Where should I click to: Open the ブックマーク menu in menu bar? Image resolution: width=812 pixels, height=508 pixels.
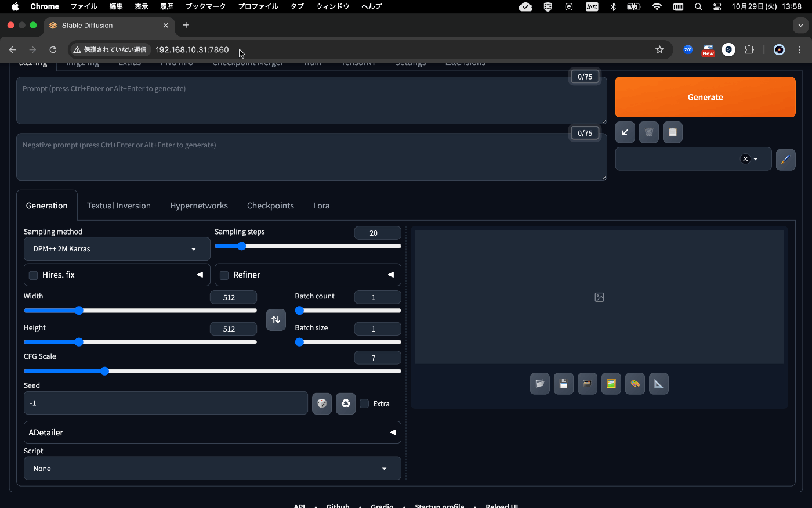(205, 6)
